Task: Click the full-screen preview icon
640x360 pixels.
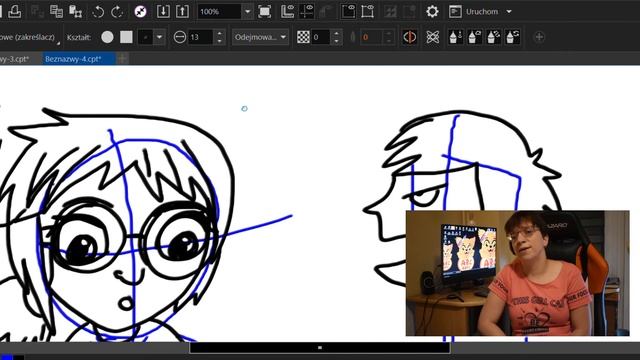Action: [264, 11]
